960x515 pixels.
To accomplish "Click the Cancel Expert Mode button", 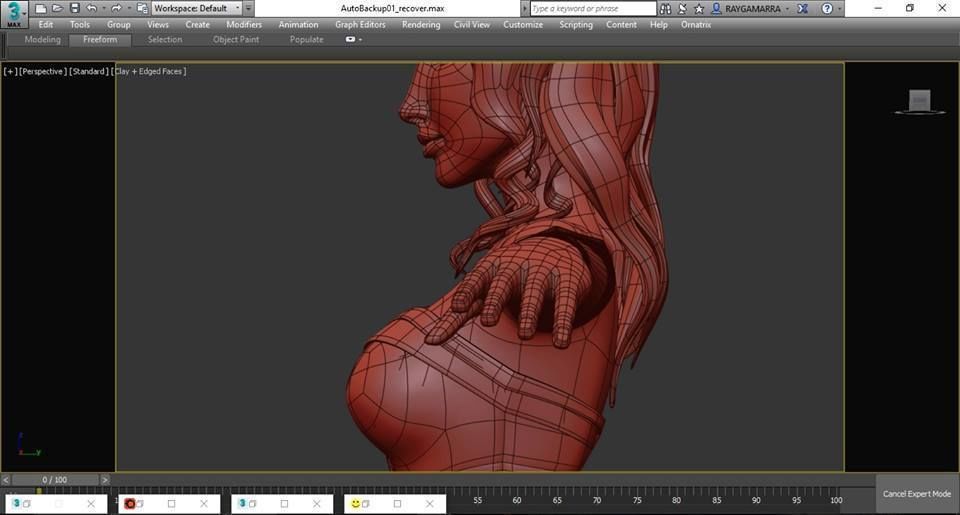I will [917, 494].
